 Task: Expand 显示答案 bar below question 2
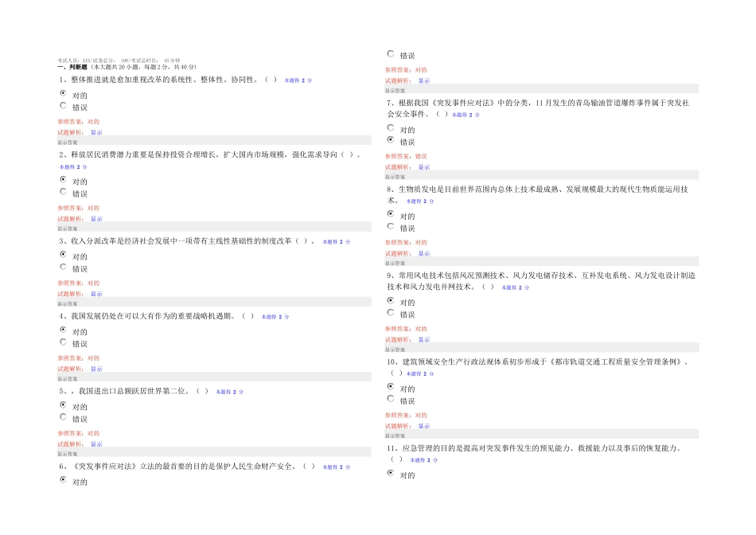[214, 228]
